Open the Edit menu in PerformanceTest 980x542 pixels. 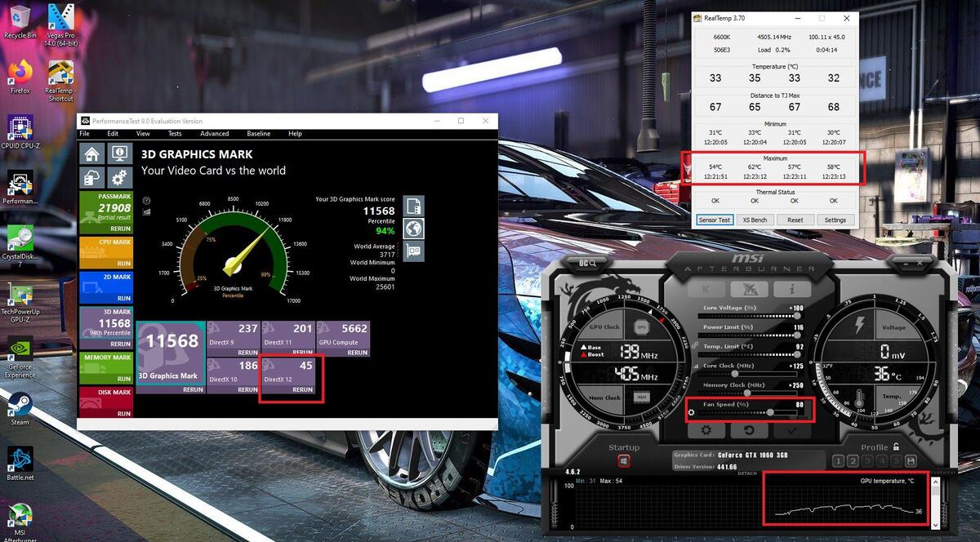point(113,134)
